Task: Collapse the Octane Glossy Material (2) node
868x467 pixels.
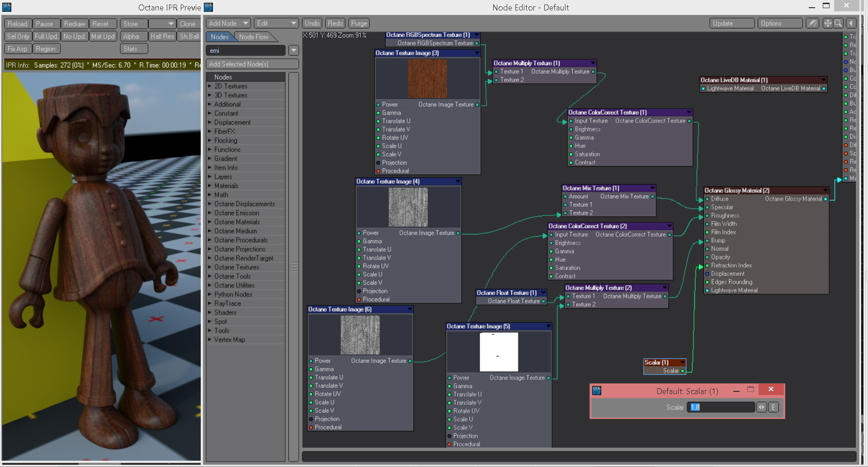Action: pos(825,191)
